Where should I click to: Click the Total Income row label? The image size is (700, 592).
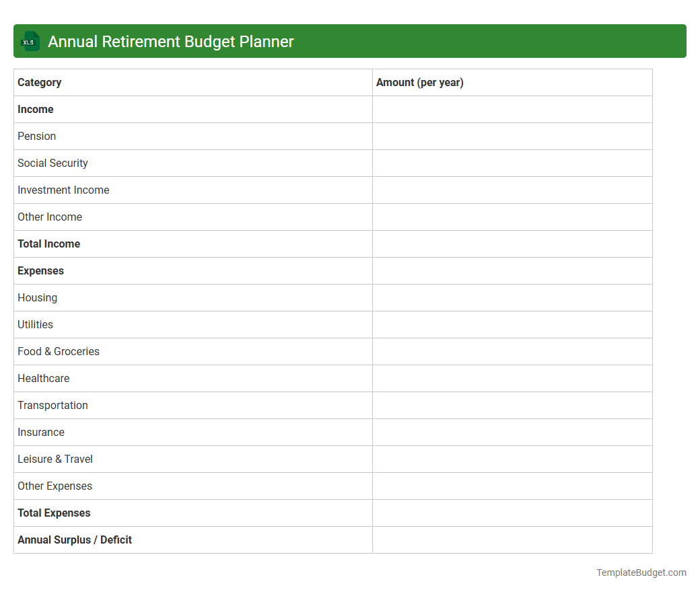[48, 244]
